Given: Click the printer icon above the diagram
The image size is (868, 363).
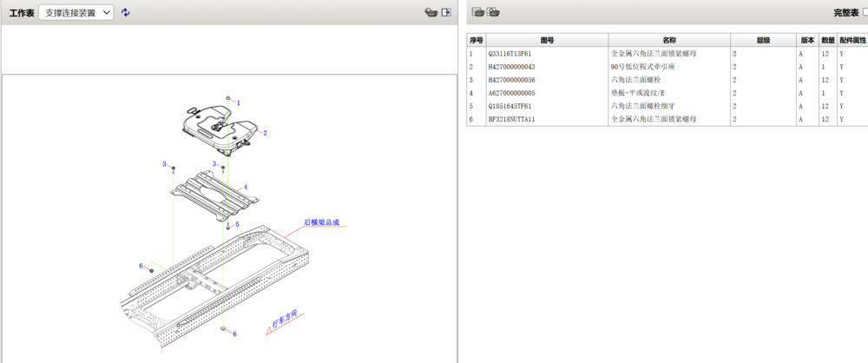Looking at the screenshot, I should [x=430, y=12].
